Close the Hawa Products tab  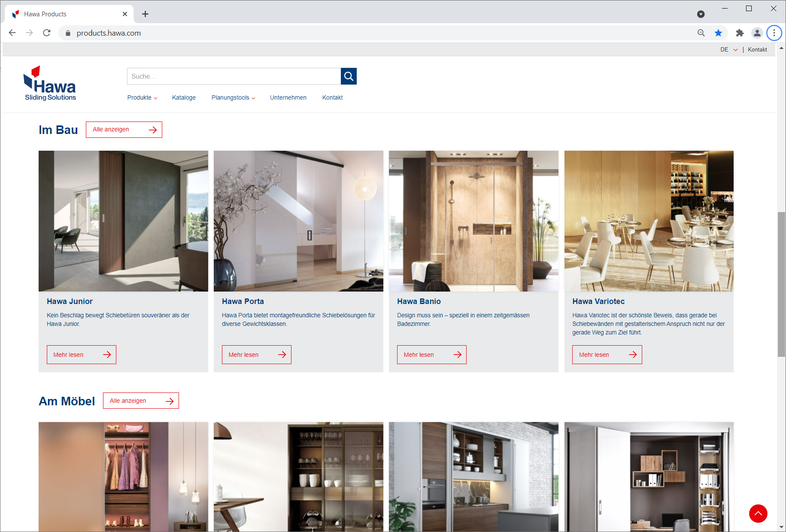coord(125,14)
